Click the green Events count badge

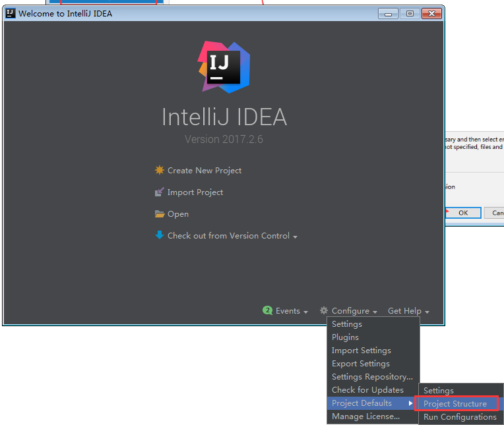[267, 310]
